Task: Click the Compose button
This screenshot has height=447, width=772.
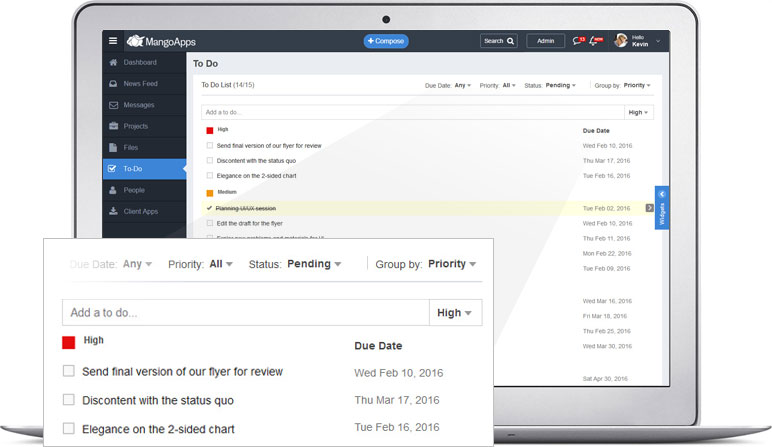Action: (386, 41)
